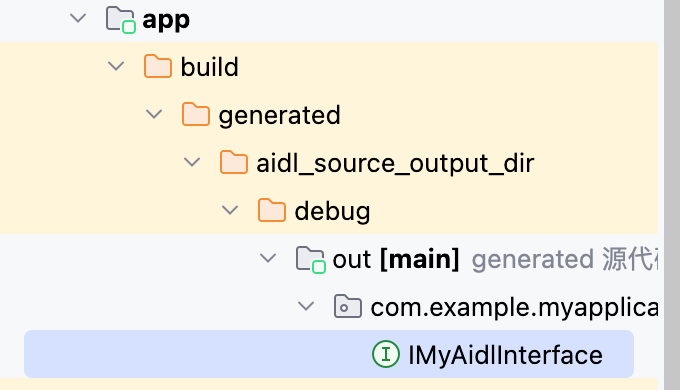Click the app module folder icon
680x390 pixels.
[x=121, y=20]
